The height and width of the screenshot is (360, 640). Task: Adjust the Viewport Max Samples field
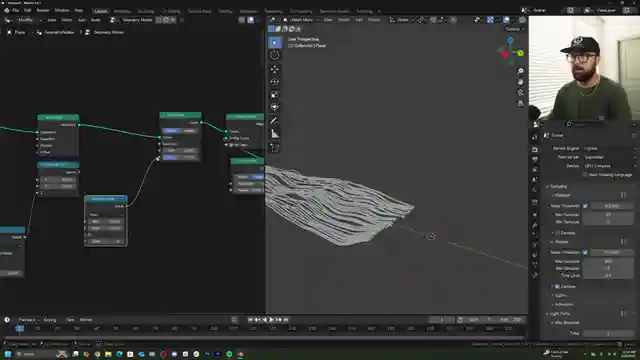pos(608,214)
